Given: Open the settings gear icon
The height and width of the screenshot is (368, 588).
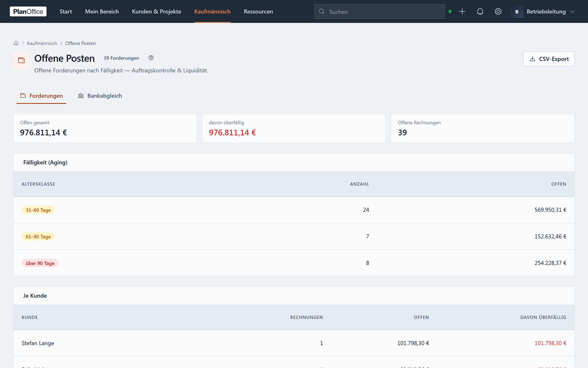Looking at the screenshot, I should 498,11.
